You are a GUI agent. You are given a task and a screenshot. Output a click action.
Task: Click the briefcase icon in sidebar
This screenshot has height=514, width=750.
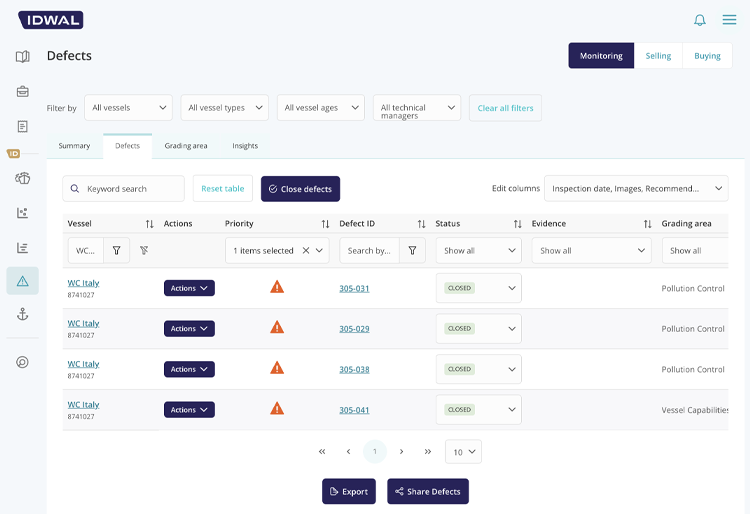click(x=22, y=91)
